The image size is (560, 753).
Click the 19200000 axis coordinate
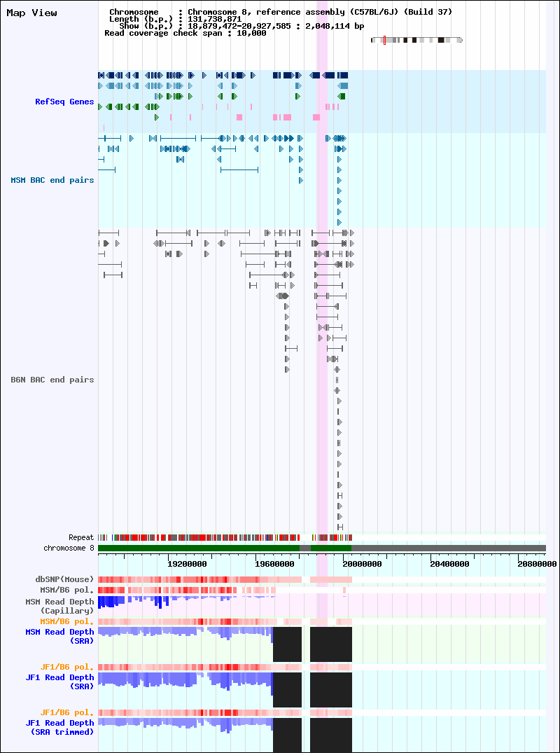[188, 563]
